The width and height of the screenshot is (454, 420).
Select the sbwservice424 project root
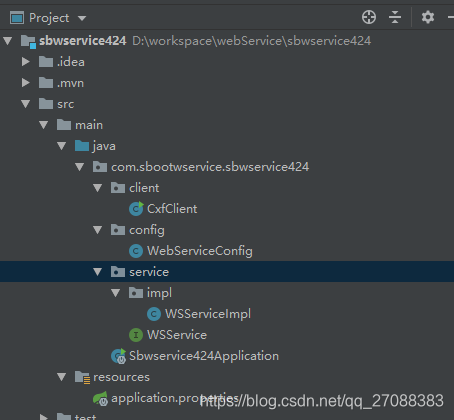click(x=83, y=41)
